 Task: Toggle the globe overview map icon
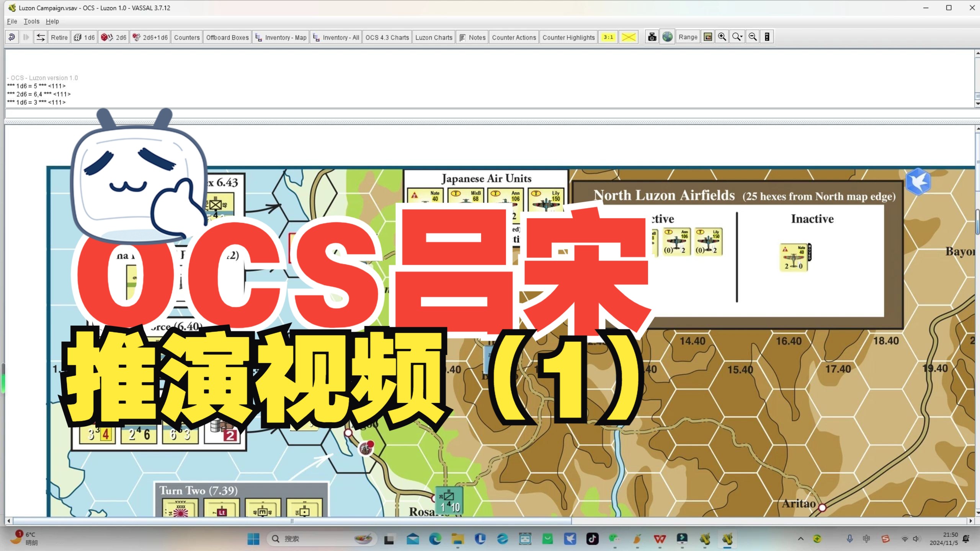click(667, 37)
